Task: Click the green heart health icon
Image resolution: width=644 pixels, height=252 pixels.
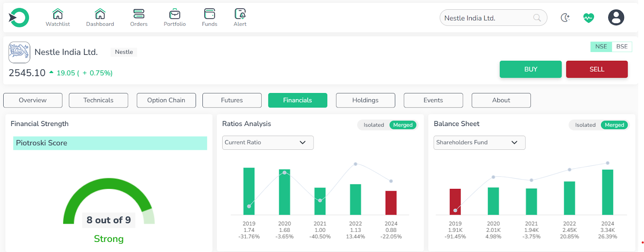Action: pos(588,18)
